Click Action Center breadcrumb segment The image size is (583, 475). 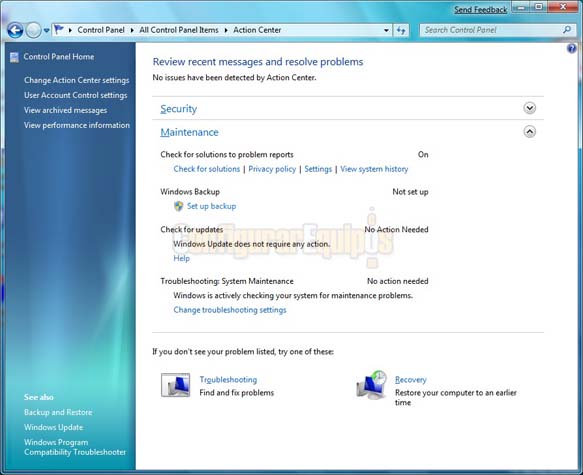click(x=257, y=30)
